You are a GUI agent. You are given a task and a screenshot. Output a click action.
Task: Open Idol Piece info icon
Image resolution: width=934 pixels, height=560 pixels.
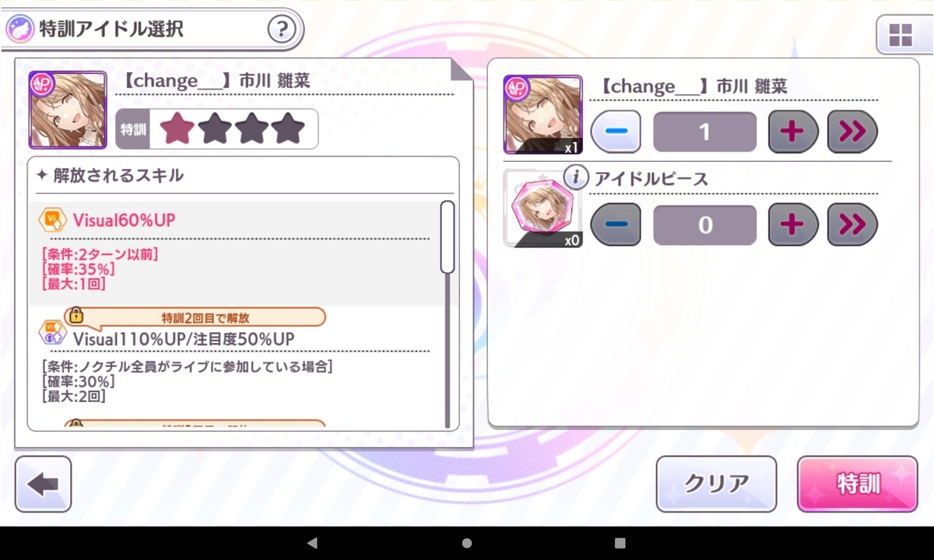click(x=575, y=178)
